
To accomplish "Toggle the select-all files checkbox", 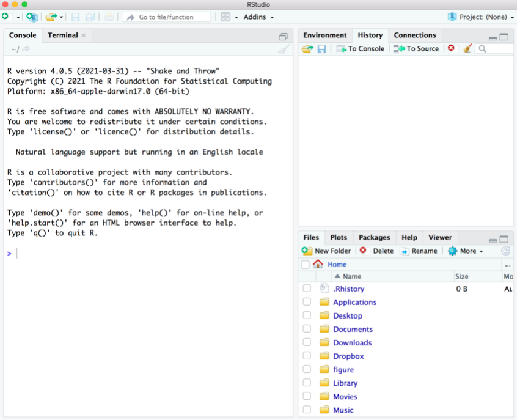I will [x=306, y=265].
